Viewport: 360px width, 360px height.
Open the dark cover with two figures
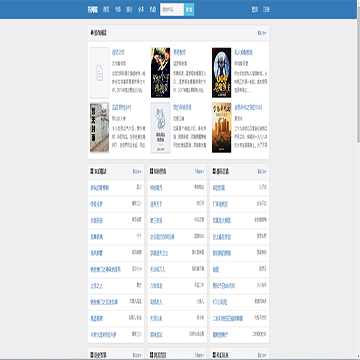pos(160,73)
